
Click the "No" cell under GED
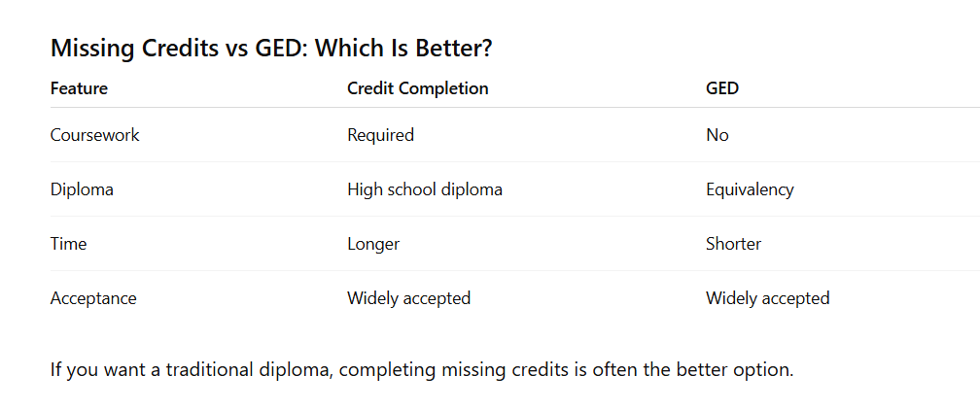717,135
